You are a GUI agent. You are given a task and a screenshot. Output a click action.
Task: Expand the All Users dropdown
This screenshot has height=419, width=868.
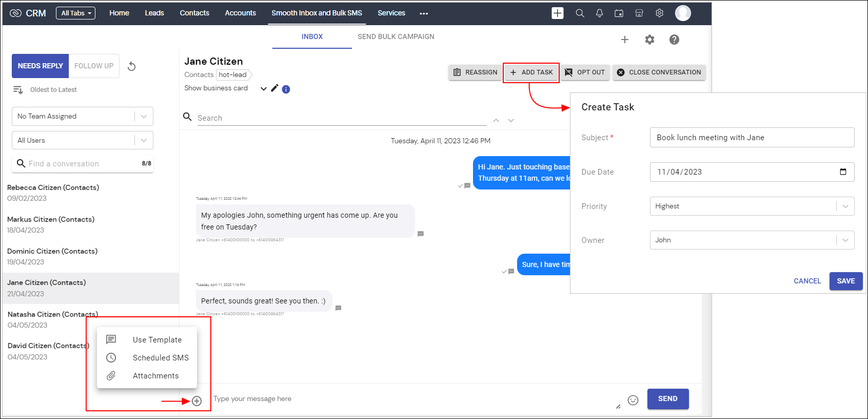[x=83, y=140]
